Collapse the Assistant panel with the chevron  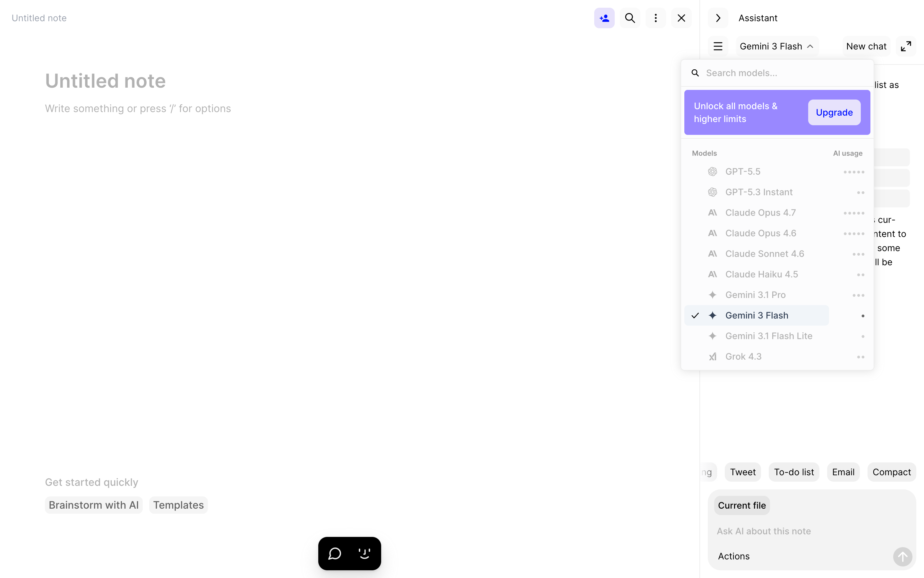718,18
